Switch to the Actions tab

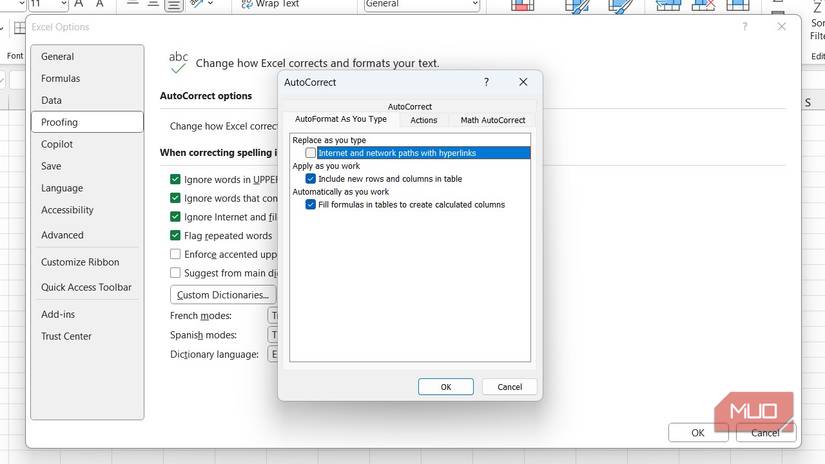pyautogui.click(x=424, y=120)
